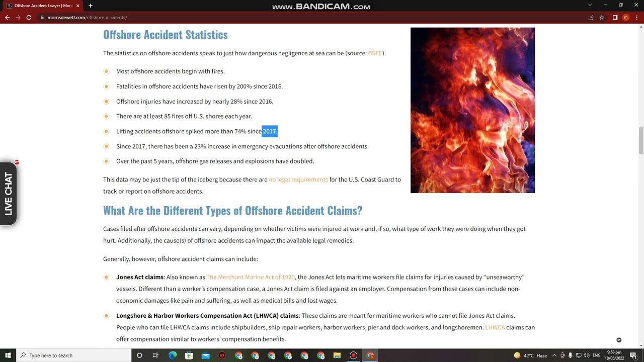Click the Offshore Accident Statistics heading

coord(166,35)
